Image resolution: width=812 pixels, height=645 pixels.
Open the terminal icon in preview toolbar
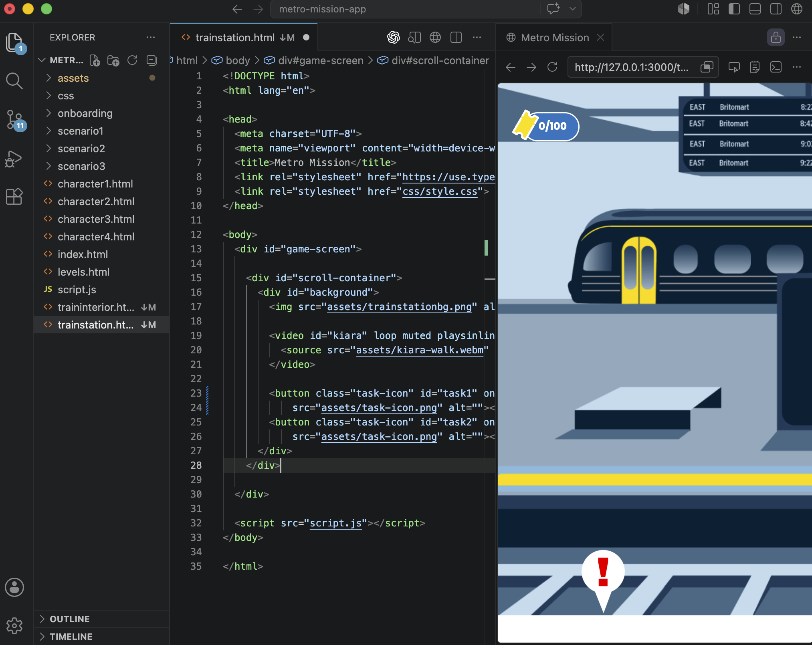point(776,67)
